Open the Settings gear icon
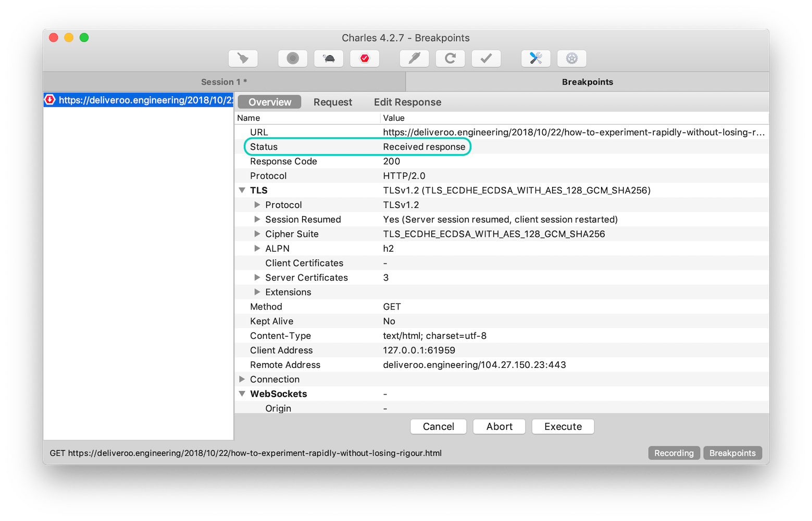The height and width of the screenshot is (521, 812). tap(572, 58)
